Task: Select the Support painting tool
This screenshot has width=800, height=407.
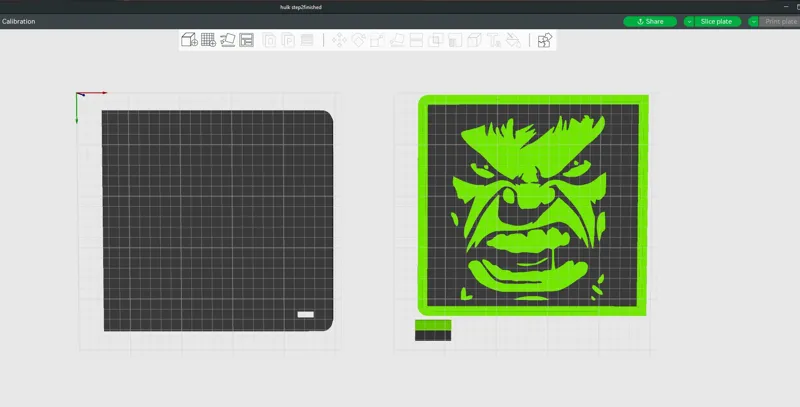Action: coord(455,40)
